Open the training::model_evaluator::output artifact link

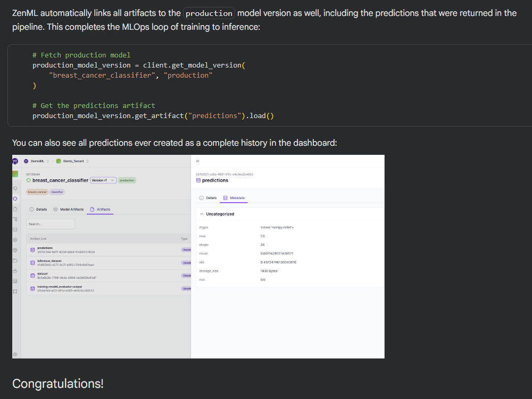point(60,287)
